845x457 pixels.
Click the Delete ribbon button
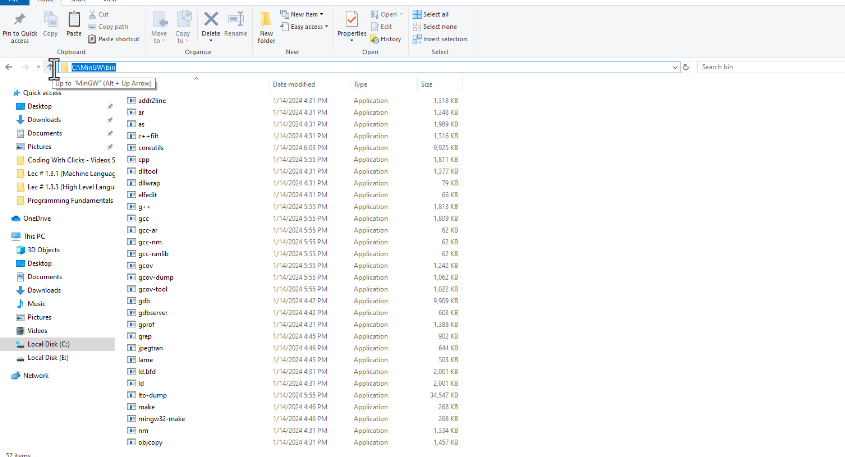coord(211,26)
